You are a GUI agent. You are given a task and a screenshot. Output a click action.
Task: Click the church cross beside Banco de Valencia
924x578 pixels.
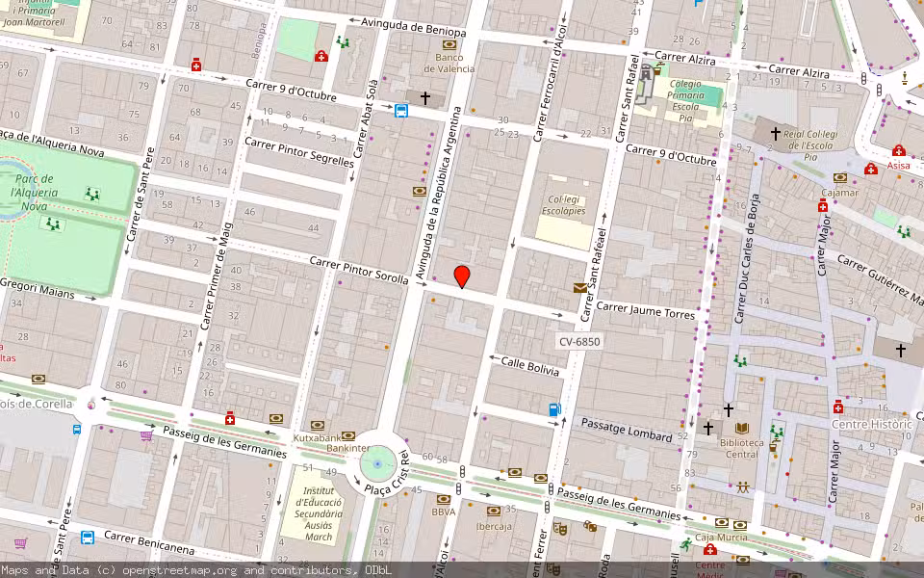[425, 96]
